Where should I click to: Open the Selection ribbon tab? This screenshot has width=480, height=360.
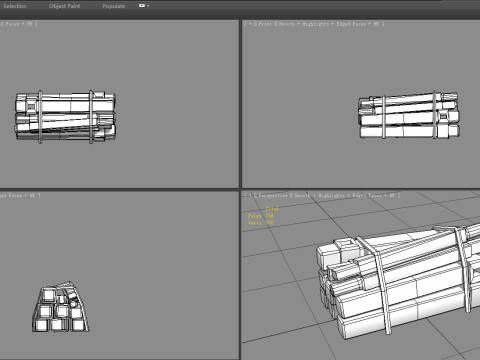pyautogui.click(x=15, y=6)
